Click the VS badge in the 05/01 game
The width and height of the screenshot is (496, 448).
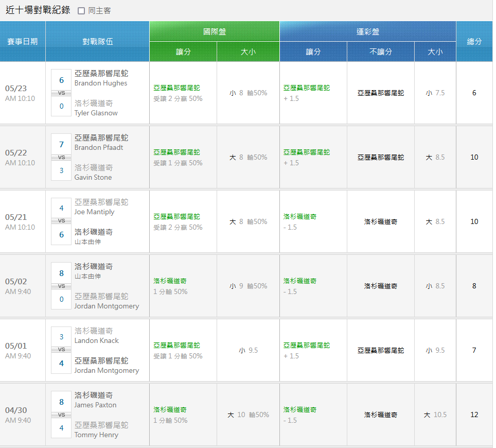61,350
